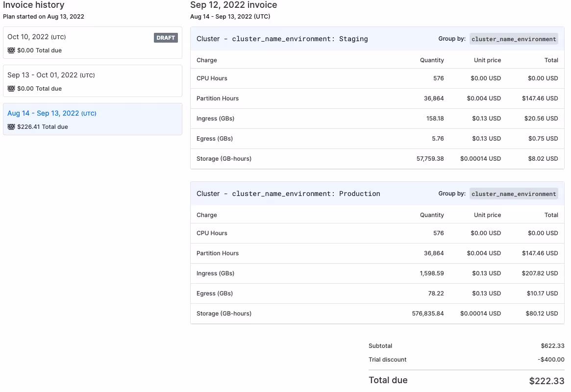This screenshot has height=392, width=571.
Task: Open the Sep 13 - Oct 01, 2022 invoice
Action: tap(93, 81)
